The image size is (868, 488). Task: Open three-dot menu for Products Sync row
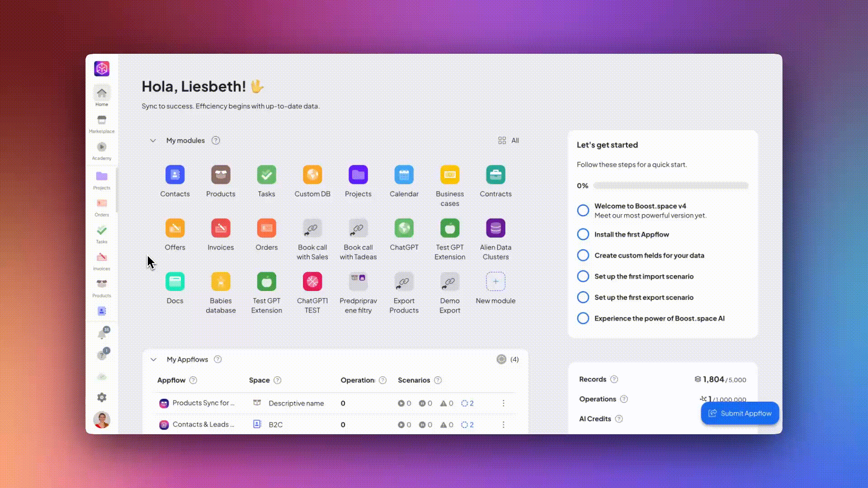(x=503, y=403)
